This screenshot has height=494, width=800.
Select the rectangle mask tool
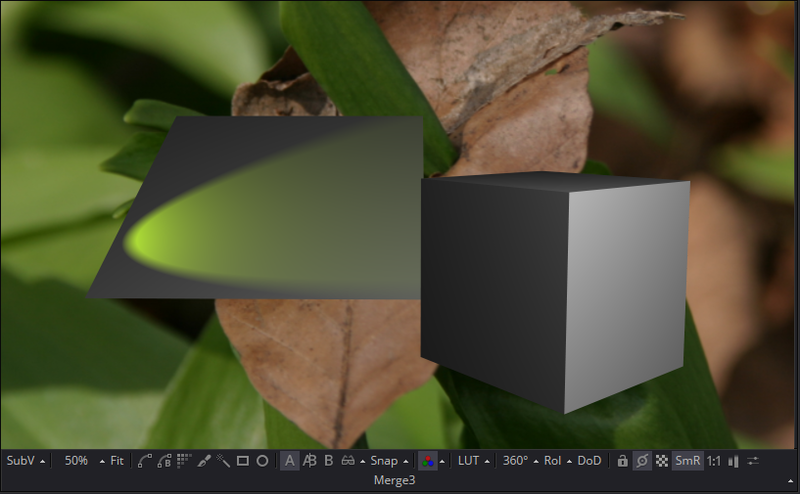tap(243, 461)
